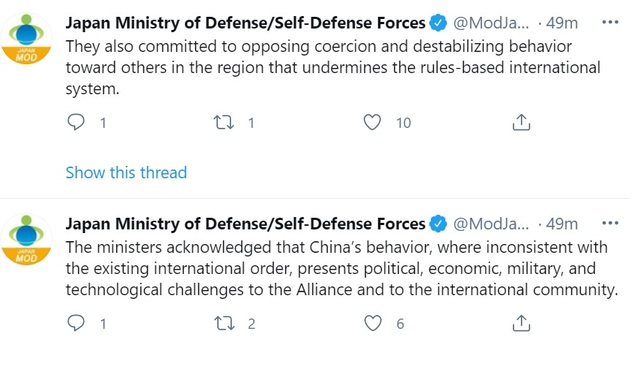Retweet the tweet about opposing coercion
The height and width of the screenshot is (369, 640).
click(x=224, y=122)
